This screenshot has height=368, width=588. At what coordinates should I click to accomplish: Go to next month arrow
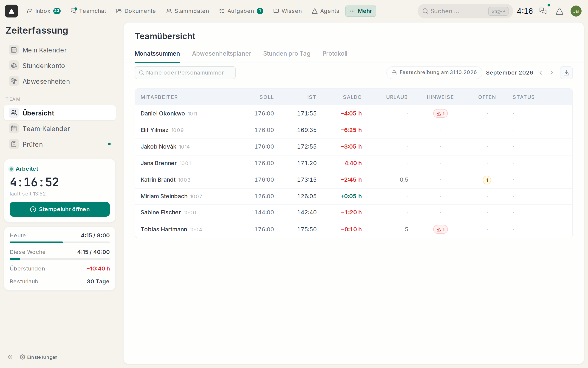pos(551,72)
